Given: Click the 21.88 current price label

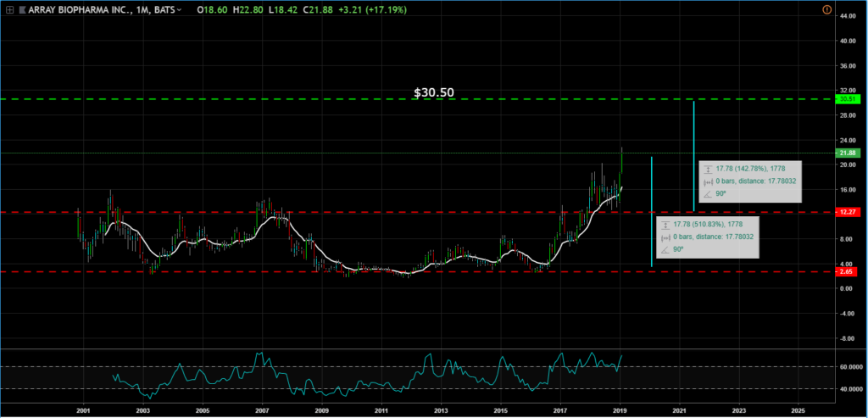Looking at the screenshot, I should [848, 153].
